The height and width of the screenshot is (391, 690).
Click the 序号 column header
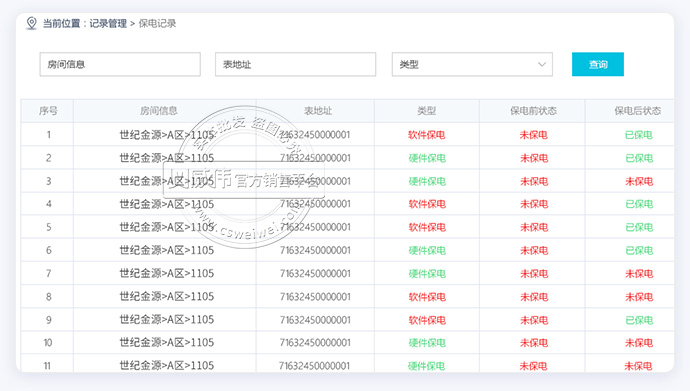click(x=48, y=111)
